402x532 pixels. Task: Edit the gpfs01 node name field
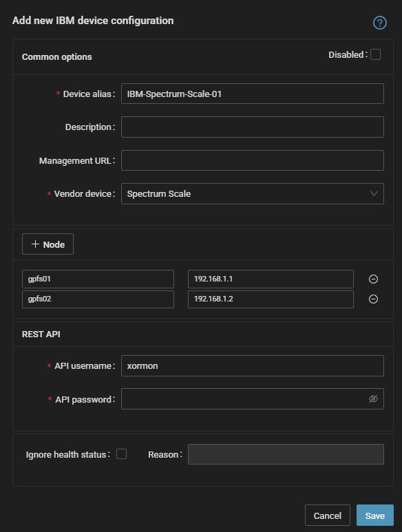(98, 279)
